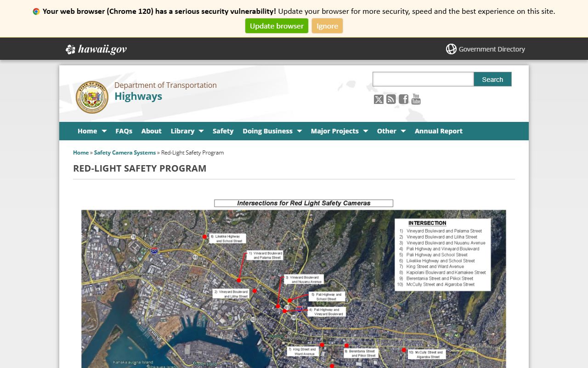Screen dimensions: 588x368
Task: Click the RED-LIGHT SAFETY PROGRAM heading
Action: click(140, 168)
